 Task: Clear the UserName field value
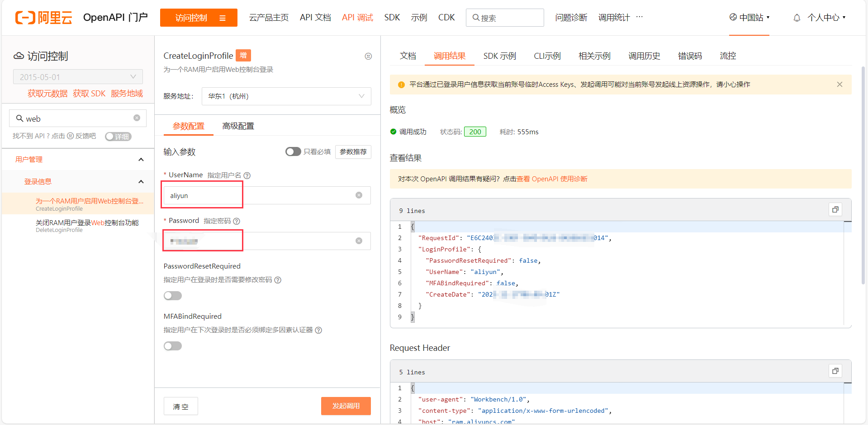[359, 195]
